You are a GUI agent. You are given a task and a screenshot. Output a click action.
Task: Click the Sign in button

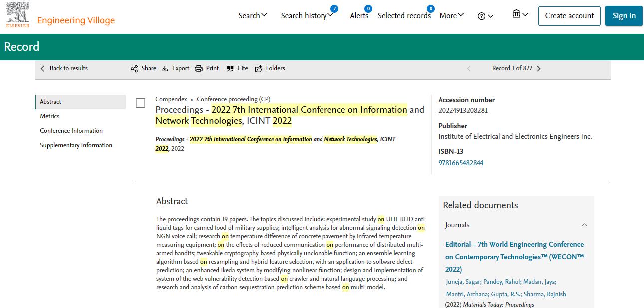click(x=624, y=16)
